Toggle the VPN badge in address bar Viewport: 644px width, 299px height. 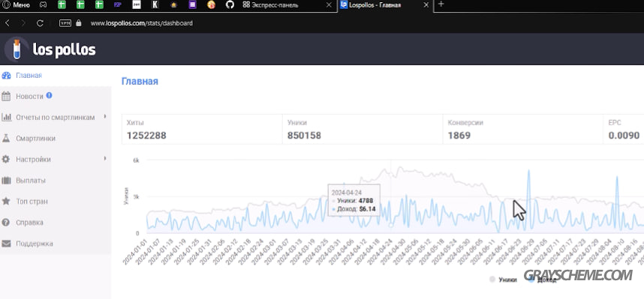coord(65,23)
